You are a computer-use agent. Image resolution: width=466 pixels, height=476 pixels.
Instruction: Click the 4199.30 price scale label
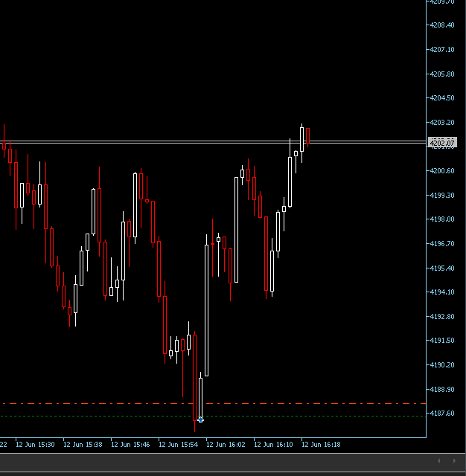pos(442,195)
